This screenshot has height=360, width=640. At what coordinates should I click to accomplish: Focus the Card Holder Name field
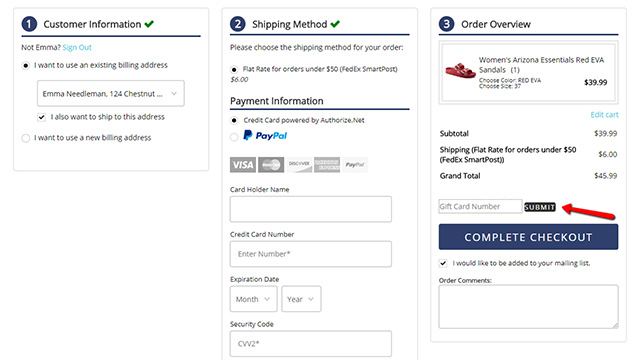(311, 209)
